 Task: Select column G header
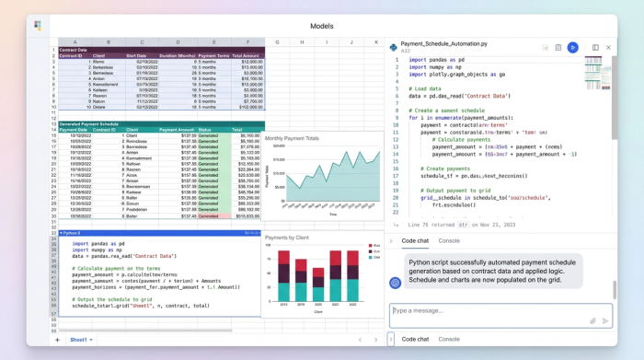click(277, 42)
